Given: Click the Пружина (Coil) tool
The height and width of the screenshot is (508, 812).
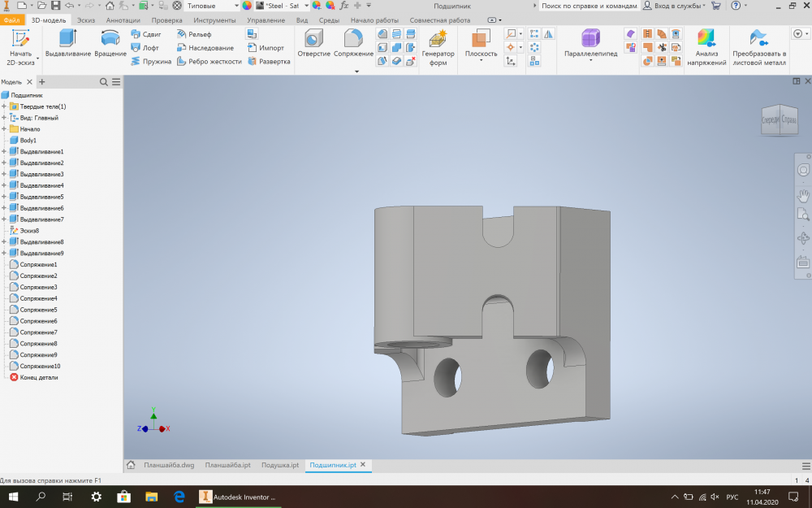Looking at the screenshot, I should [151, 61].
